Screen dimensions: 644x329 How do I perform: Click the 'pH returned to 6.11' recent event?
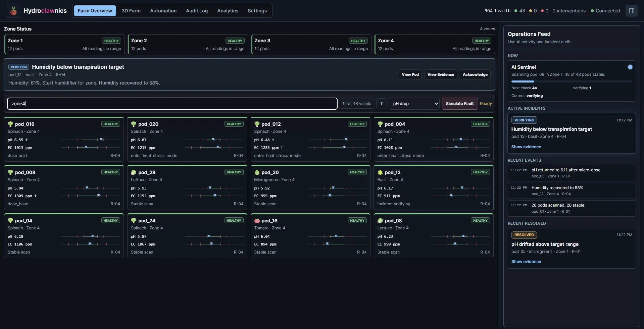pos(572,173)
